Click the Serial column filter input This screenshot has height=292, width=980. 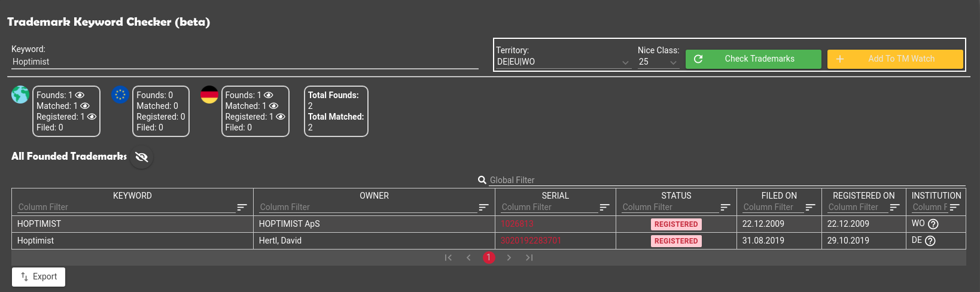pyautogui.click(x=549, y=207)
